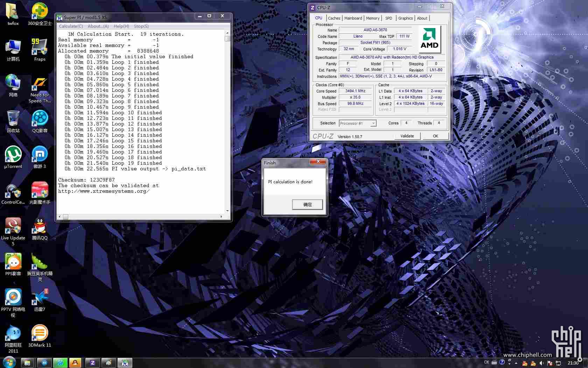Click OK button in CPU-Z
This screenshot has width=588, height=368.
tap(435, 136)
